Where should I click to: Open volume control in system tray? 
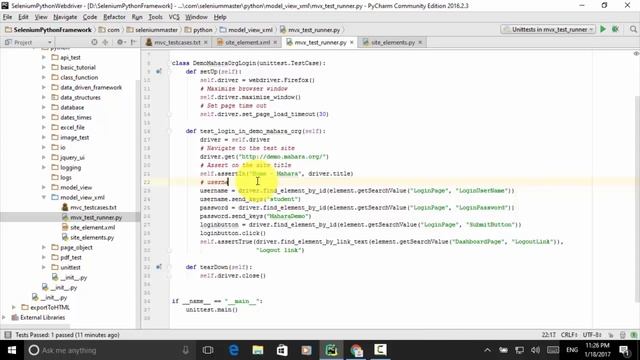pyautogui.click(x=535, y=350)
